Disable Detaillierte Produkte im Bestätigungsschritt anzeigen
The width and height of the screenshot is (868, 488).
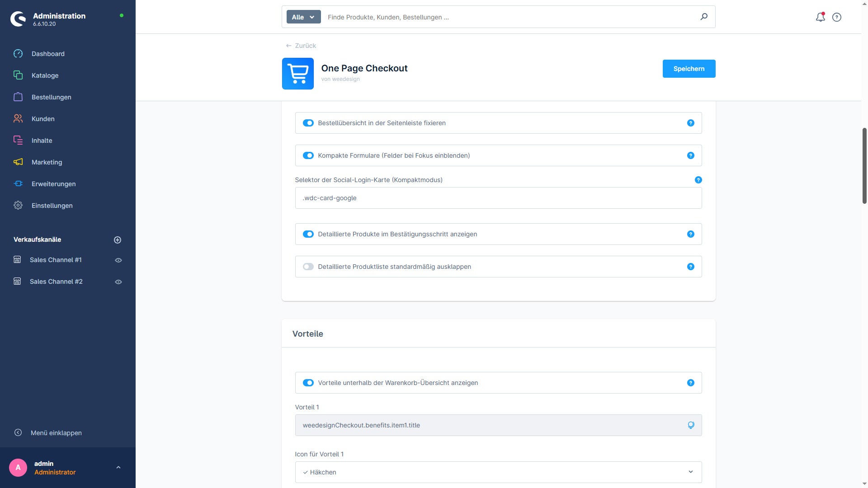(x=308, y=234)
